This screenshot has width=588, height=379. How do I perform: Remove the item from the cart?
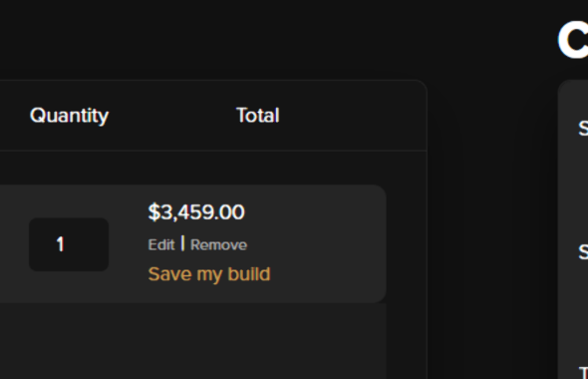coord(218,245)
